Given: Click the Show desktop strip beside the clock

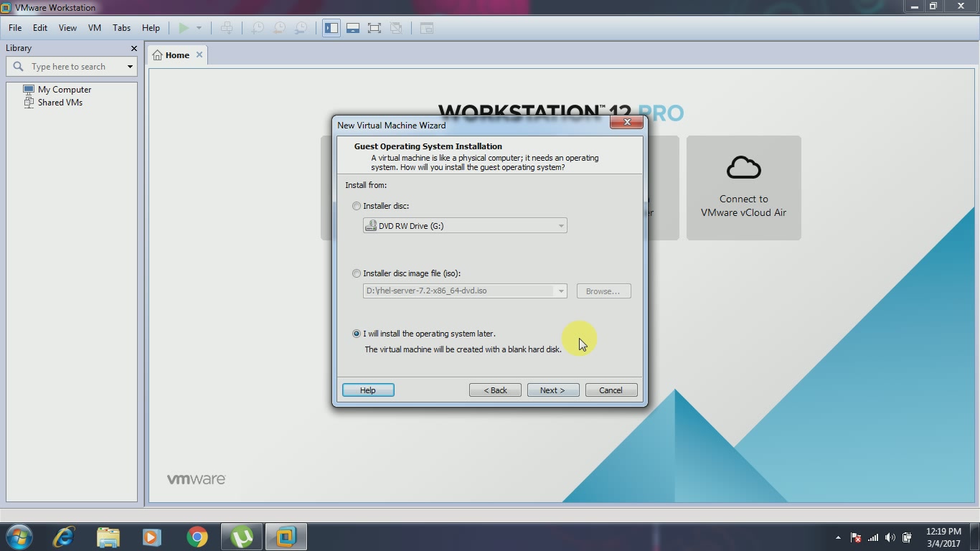Looking at the screenshot, I should (x=975, y=537).
